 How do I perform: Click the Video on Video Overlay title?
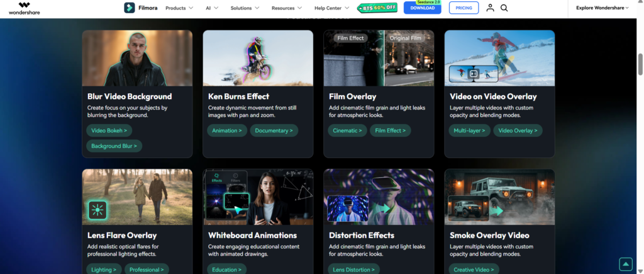click(x=493, y=96)
